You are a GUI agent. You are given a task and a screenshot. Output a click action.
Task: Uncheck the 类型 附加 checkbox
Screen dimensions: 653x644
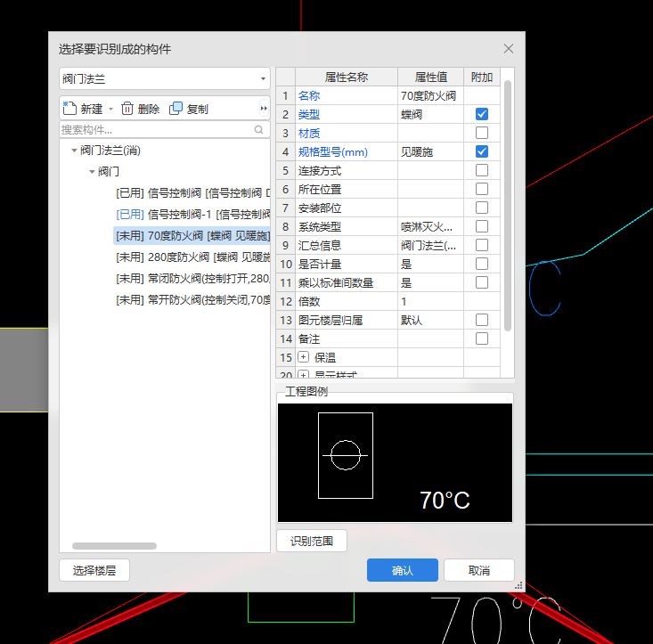click(x=482, y=114)
